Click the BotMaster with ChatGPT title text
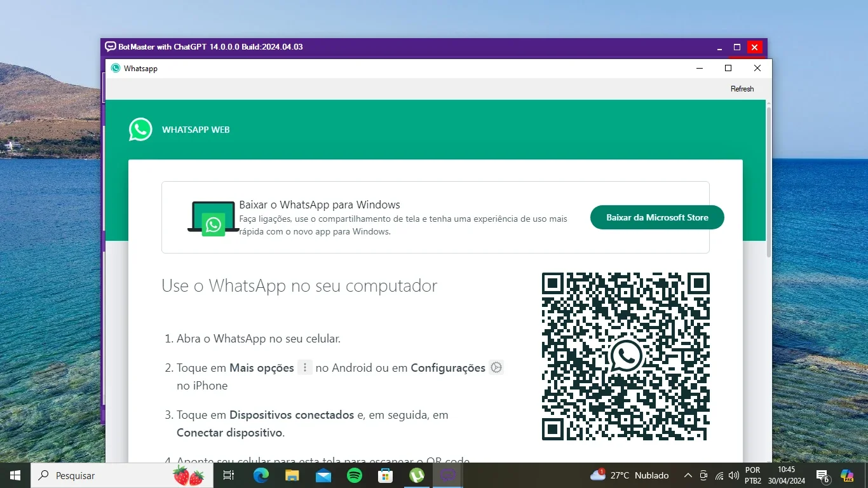Image resolution: width=868 pixels, height=488 pixels. (210, 47)
